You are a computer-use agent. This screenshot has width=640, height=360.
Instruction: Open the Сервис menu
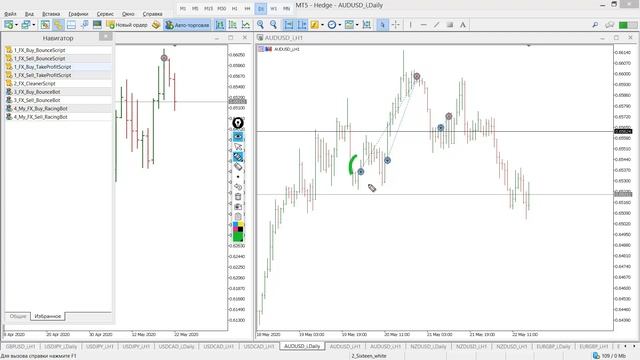point(105,14)
